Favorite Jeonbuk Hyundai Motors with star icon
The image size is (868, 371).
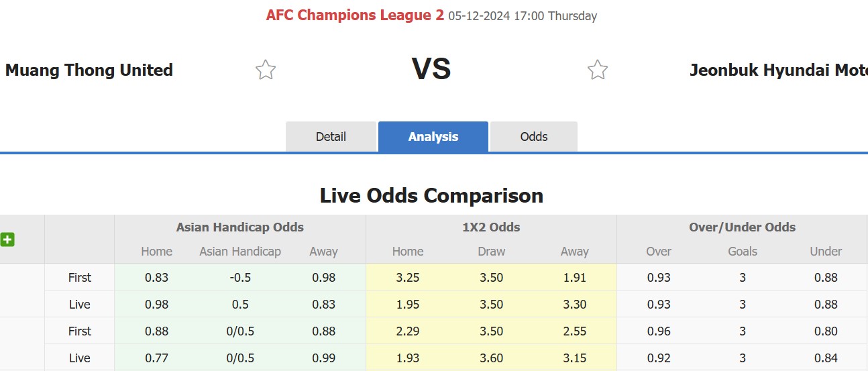tap(597, 70)
